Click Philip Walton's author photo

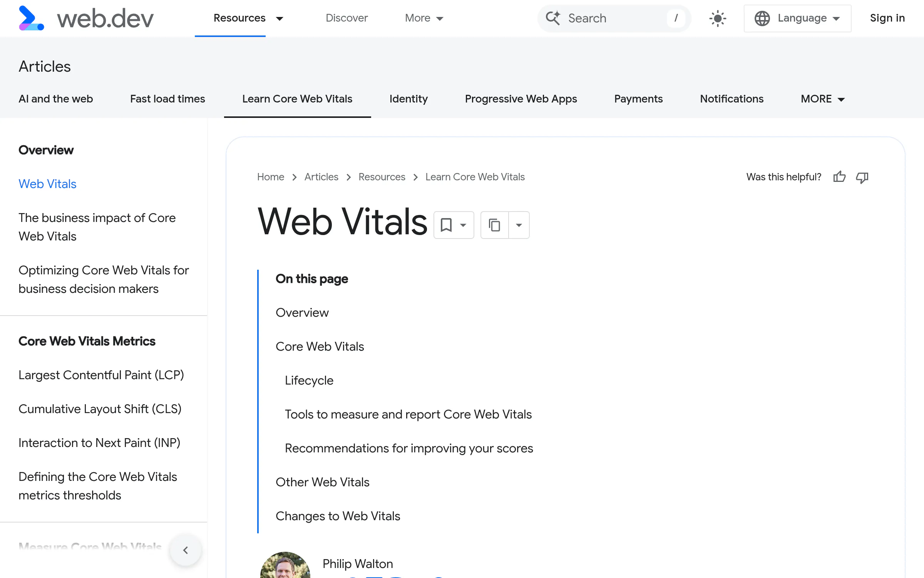[x=285, y=565]
